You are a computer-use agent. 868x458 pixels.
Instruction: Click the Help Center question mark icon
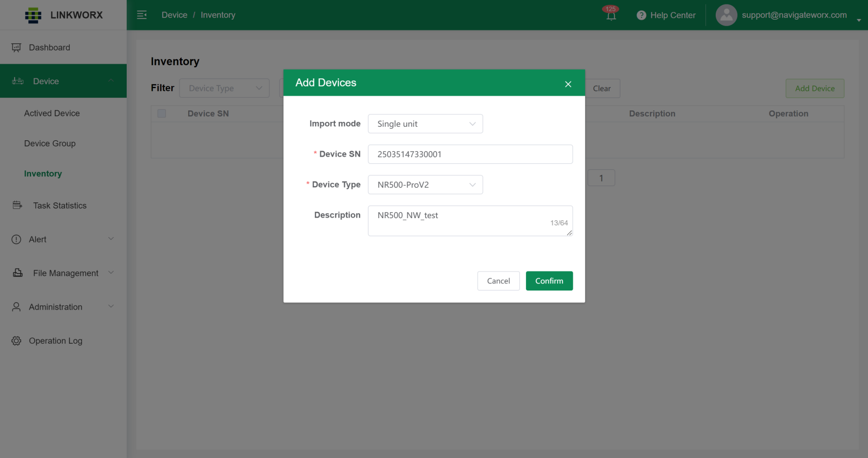pos(641,15)
